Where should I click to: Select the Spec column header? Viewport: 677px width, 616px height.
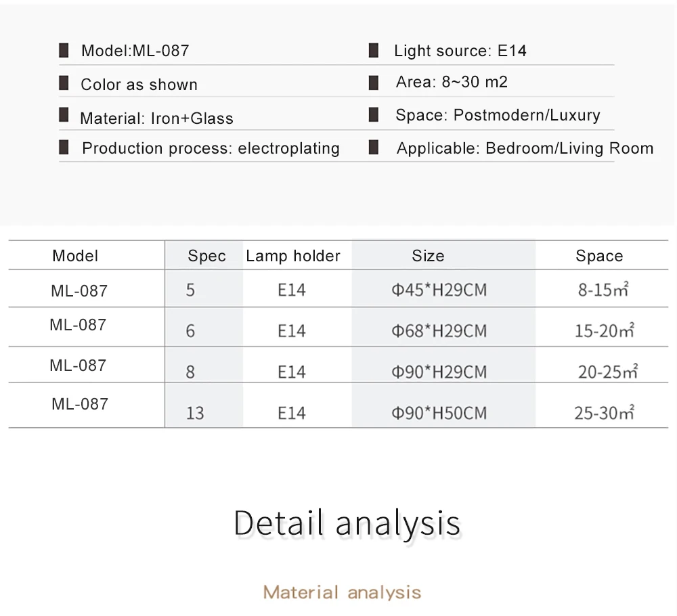click(206, 256)
